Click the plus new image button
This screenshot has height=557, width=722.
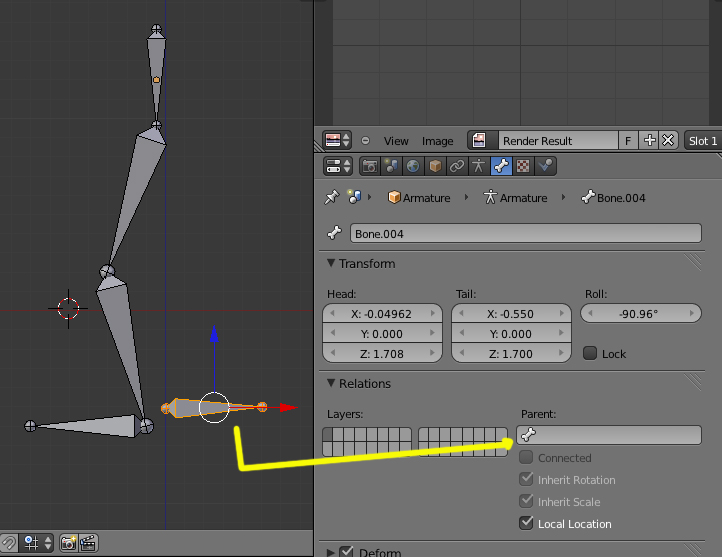(x=649, y=140)
